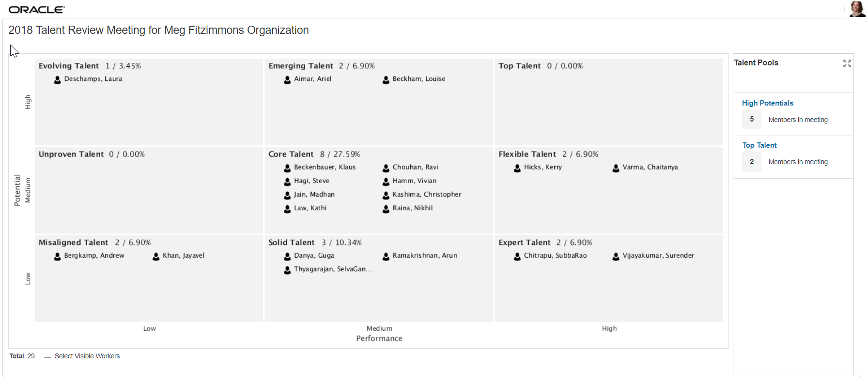Expand the Talent Pools panel
The width and height of the screenshot is (868, 384).
click(847, 63)
